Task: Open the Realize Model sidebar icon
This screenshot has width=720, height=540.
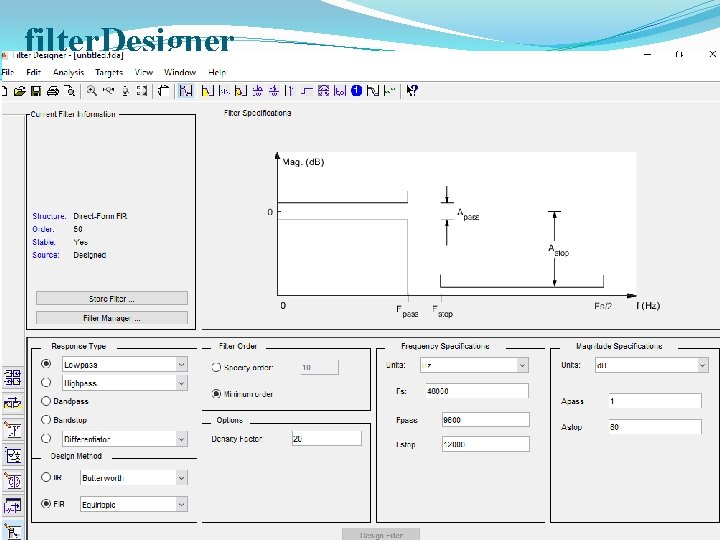Action: [13, 456]
